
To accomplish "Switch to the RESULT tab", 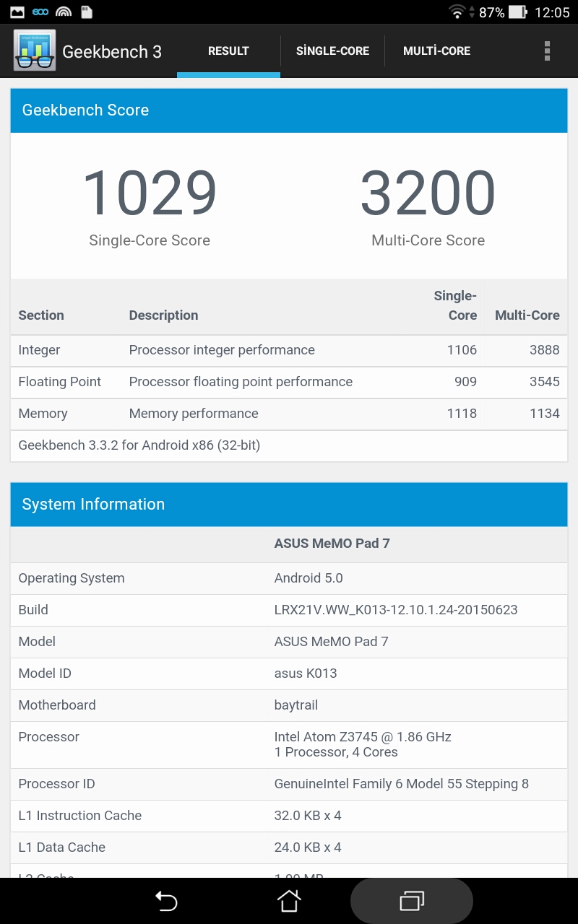I will point(228,51).
